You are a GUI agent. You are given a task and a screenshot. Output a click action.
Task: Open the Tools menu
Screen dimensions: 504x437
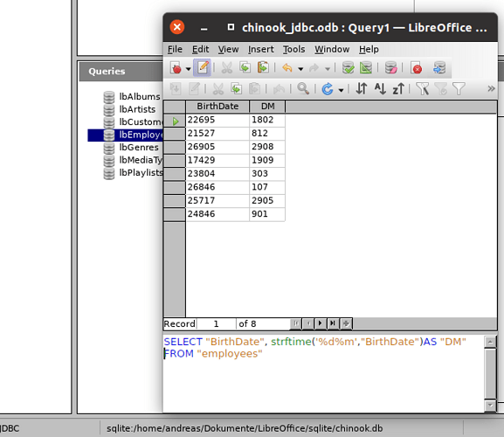pyautogui.click(x=293, y=49)
